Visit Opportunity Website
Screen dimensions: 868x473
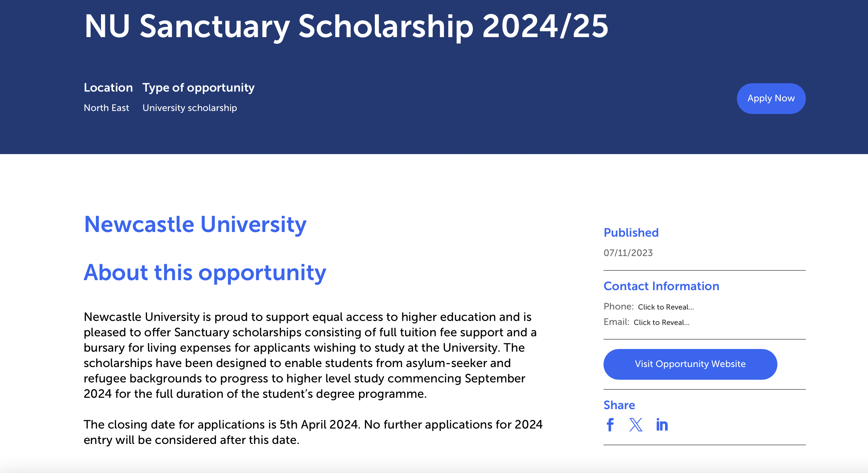tap(690, 364)
